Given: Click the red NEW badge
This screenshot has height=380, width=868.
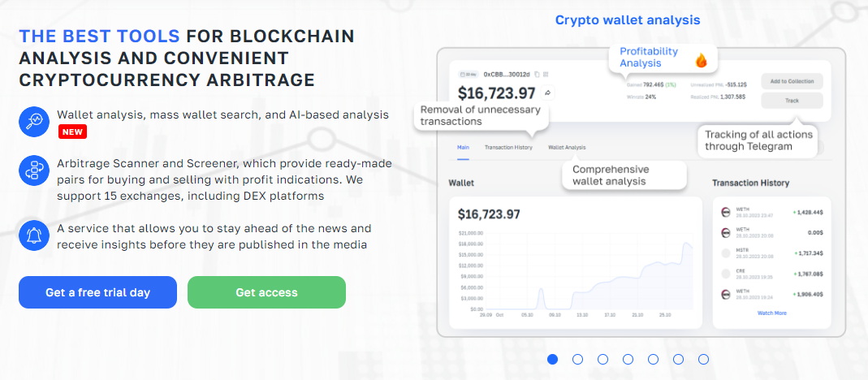Looking at the screenshot, I should pyautogui.click(x=72, y=132).
